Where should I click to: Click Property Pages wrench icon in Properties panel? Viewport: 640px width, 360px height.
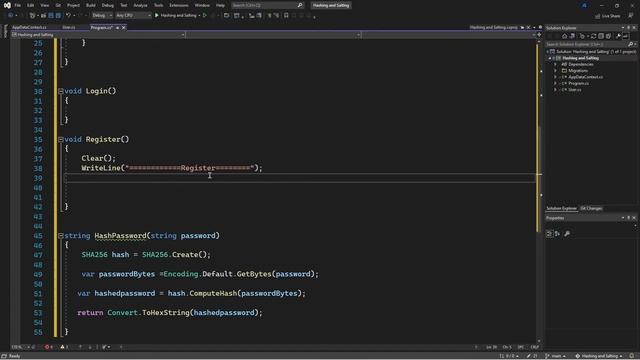point(567,233)
